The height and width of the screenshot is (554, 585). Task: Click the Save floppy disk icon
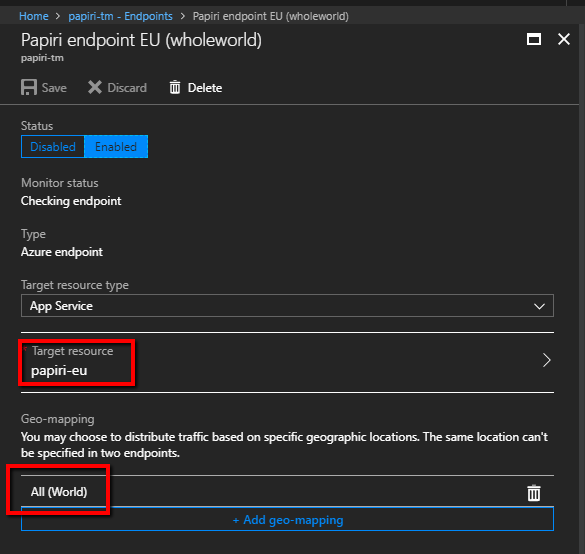(x=29, y=88)
